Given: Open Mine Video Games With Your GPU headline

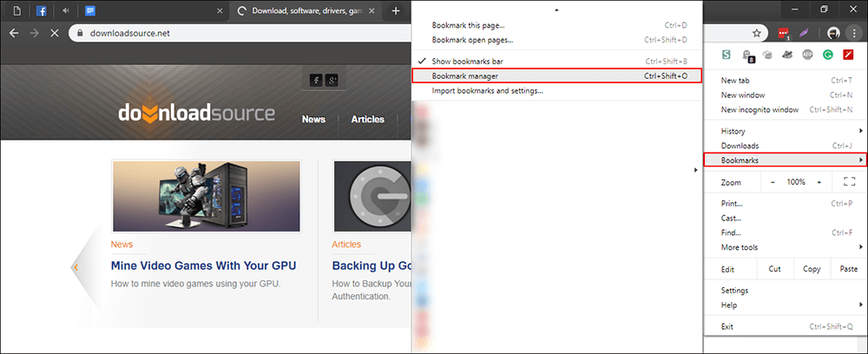Looking at the screenshot, I should 204,265.
